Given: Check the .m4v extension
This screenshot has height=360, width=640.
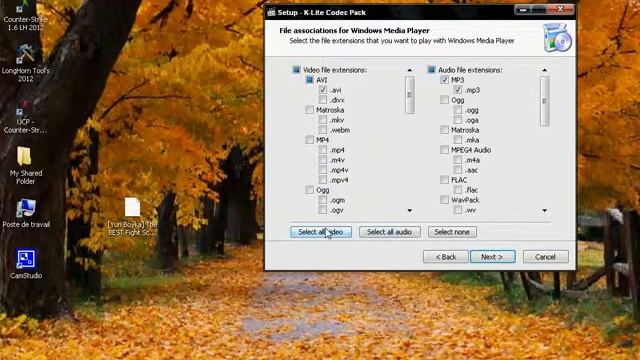Looking at the screenshot, I should point(323,160).
